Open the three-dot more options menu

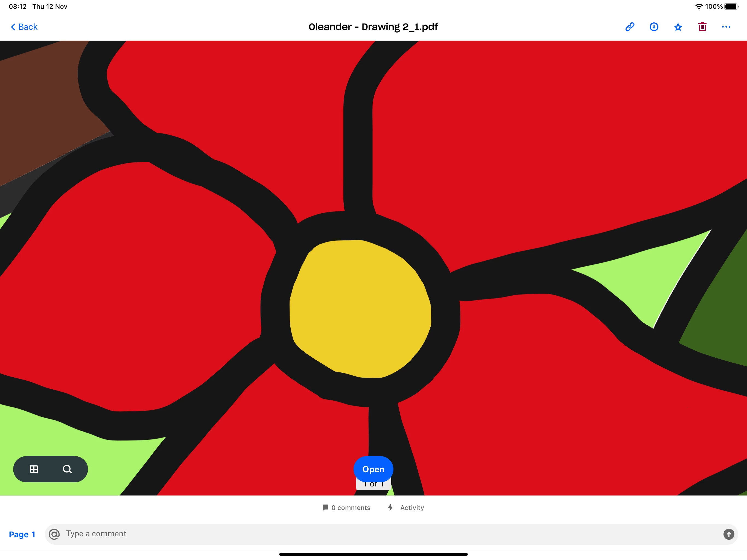pos(726,27)
